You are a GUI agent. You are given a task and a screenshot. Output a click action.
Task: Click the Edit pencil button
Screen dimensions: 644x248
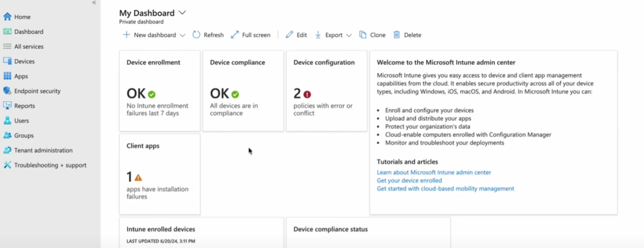pos(296,35)
